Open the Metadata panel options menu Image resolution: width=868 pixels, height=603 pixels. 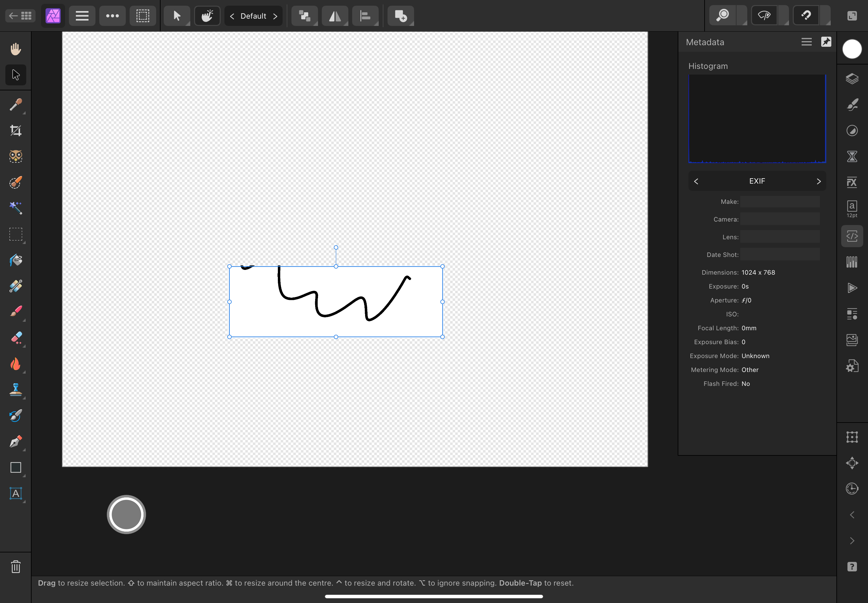pos(806,42)
